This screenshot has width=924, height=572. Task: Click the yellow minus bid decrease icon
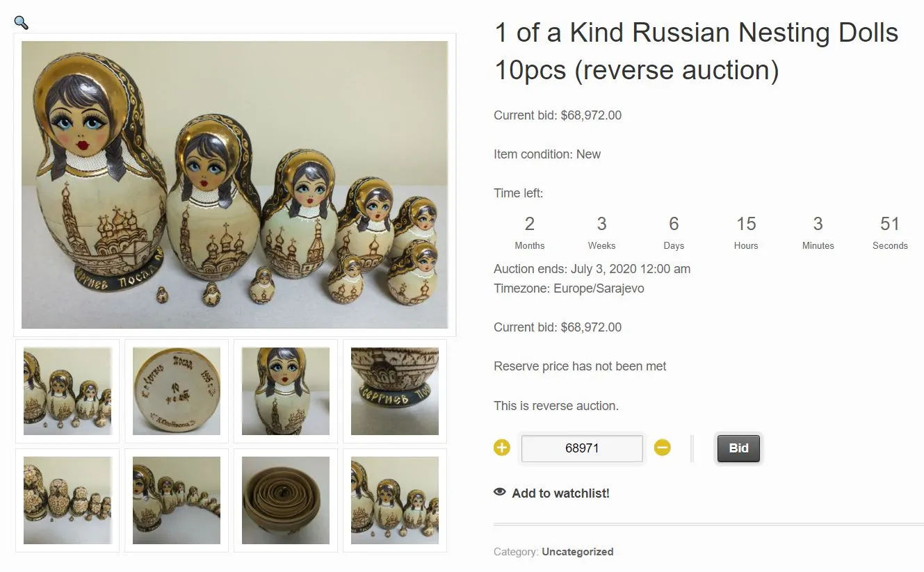(x=663, y=448)
